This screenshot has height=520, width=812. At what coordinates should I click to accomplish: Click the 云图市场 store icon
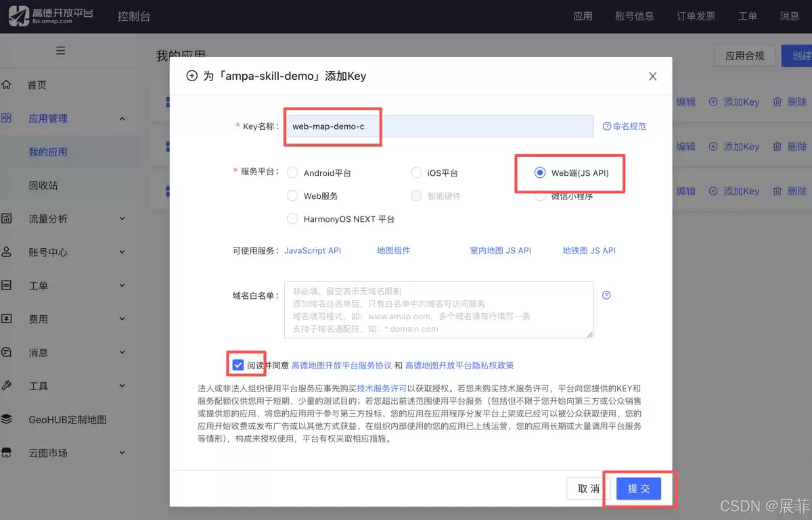(7, 452)
